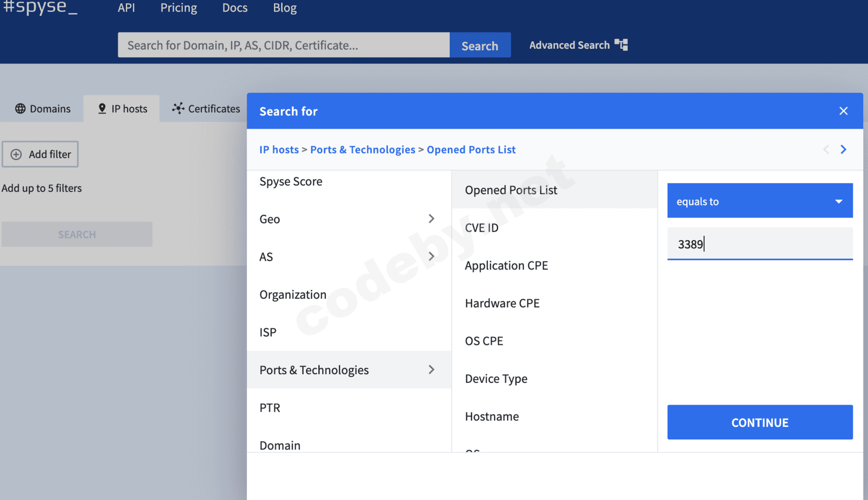The image size is (868, 500).
Task: Select the Domain category
Action: point(349,445)
